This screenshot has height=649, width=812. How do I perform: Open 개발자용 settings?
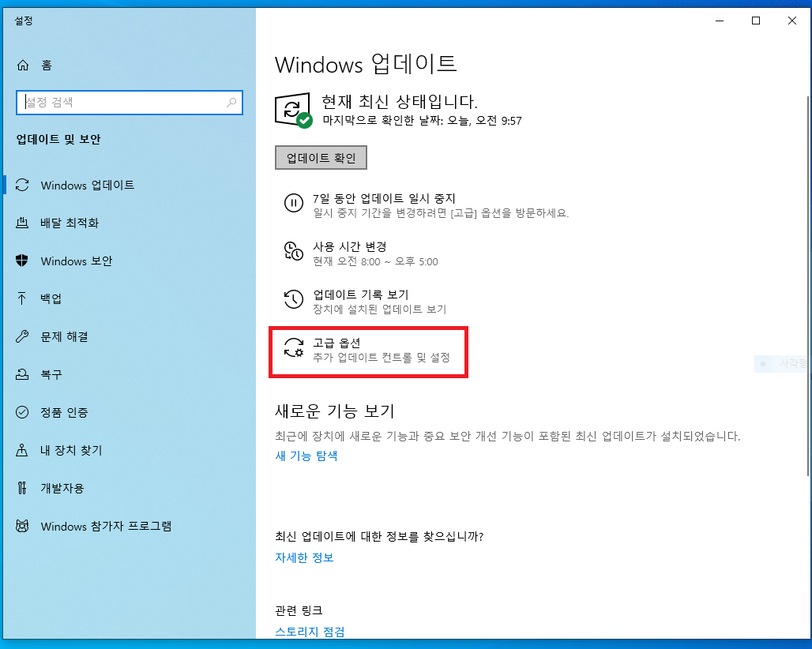click(x=62, y=488)
